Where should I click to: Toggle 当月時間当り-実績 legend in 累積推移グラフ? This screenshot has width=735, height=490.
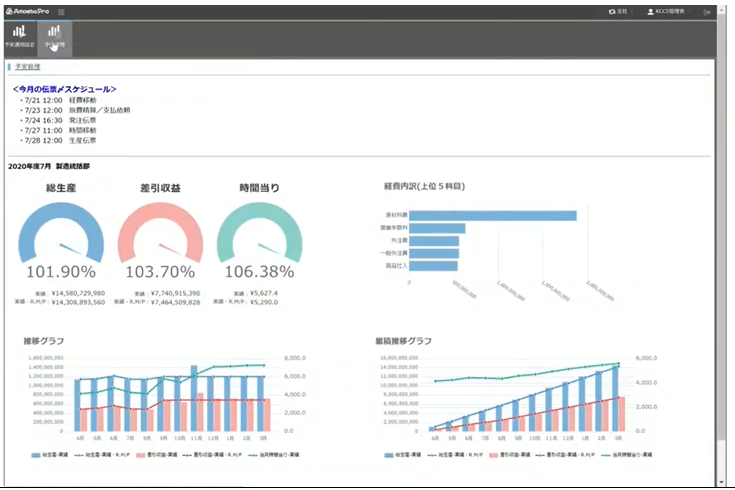(x=626, y=455)
